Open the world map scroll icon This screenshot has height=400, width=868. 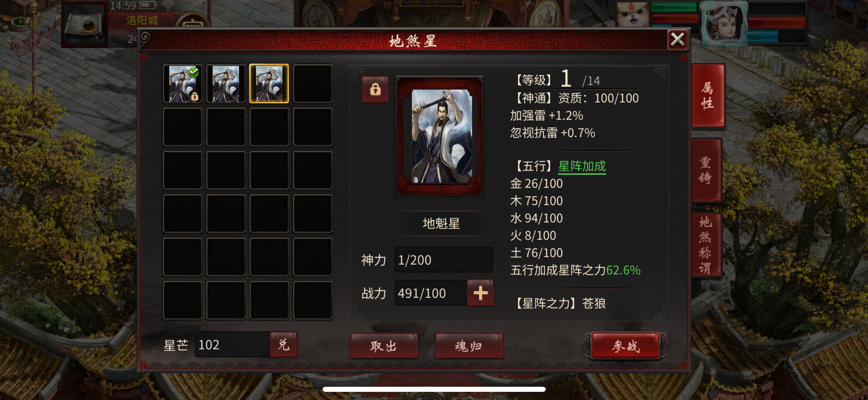pos(84,25)
